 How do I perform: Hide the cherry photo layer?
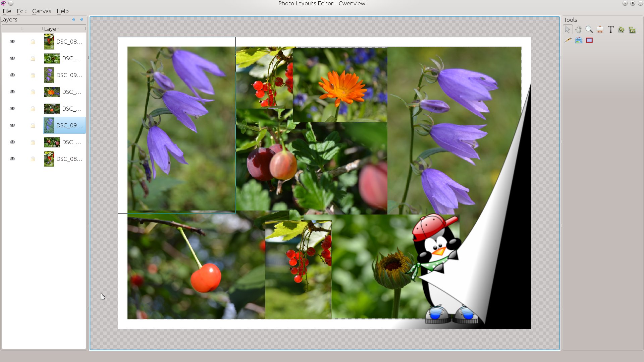pos(12,109)
